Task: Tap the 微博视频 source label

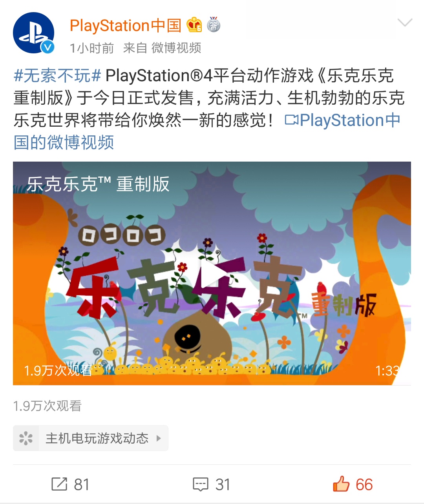Action: click(176, 48)
